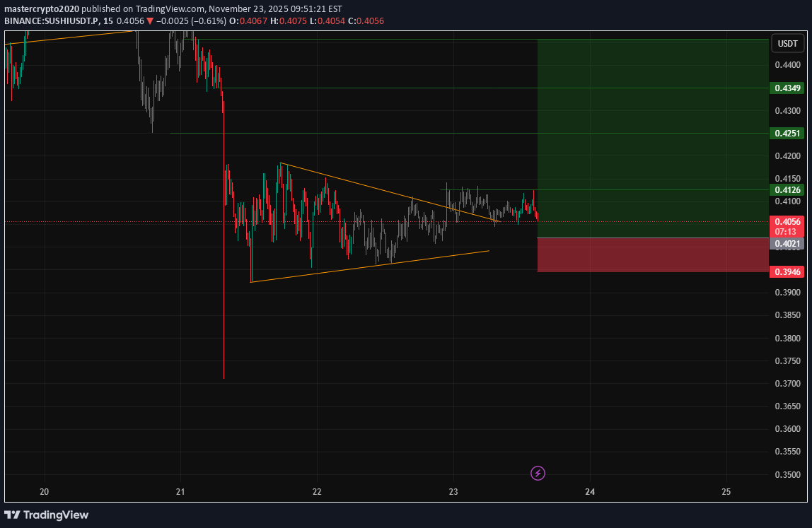Click the long red wick near 0.3700
This screenshot has height=528, width=812.
tap(224, 339)
